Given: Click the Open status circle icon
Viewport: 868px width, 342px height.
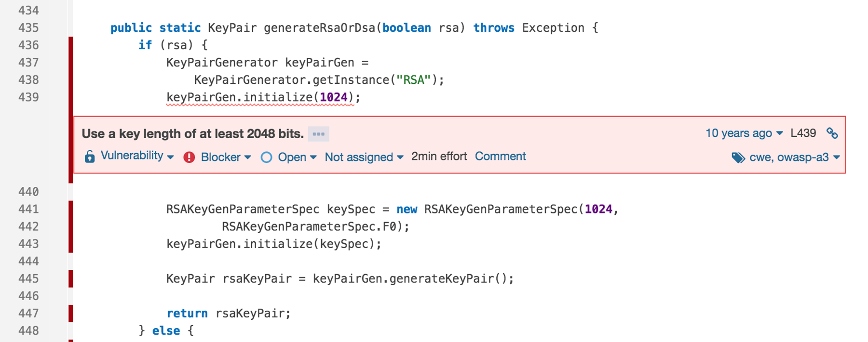Looking at the screenshot, I should coord(266,157).
